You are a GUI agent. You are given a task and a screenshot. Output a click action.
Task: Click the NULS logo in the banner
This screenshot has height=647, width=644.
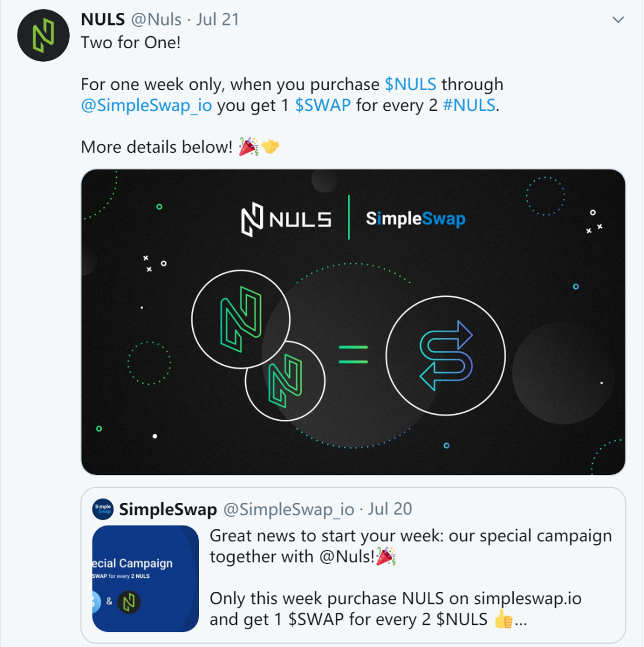286,219
